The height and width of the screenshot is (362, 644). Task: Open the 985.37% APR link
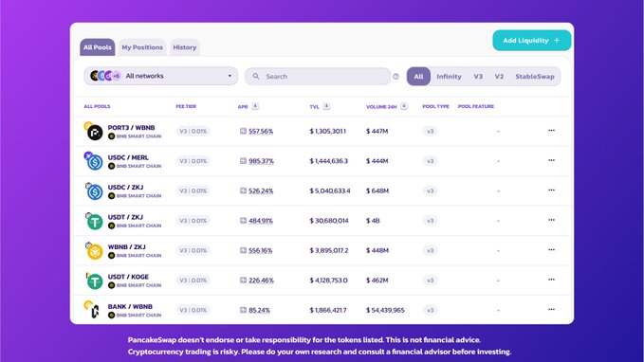pos(261,161)
